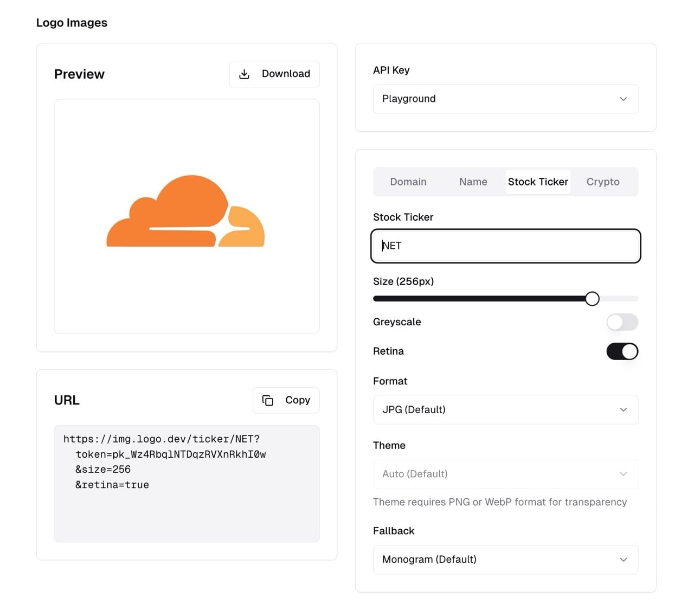Click the download arrow icon in Preview

click(x=245, y=74)
